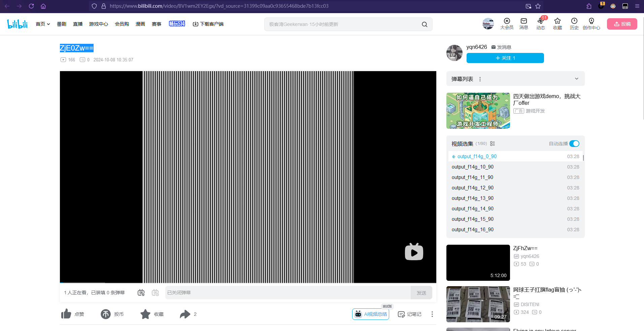Viewport: 644px width, 331px height.
Task: Click the user avatar in the header
Action: coord(488,24)
